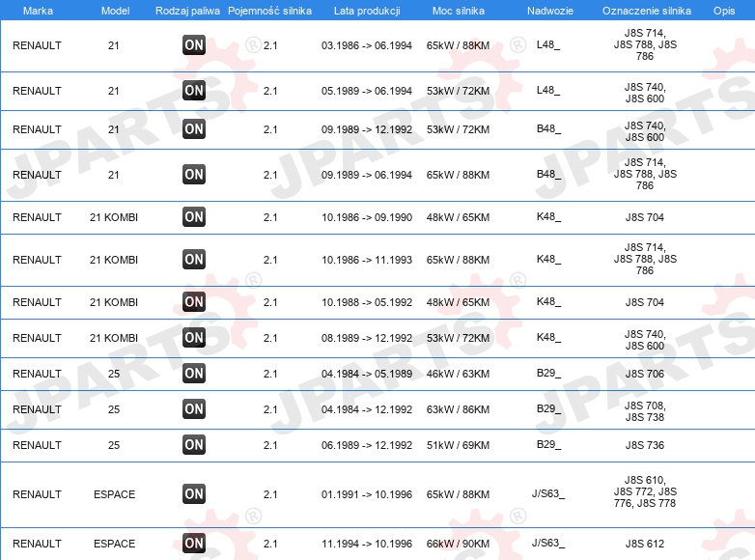
Task: Click the ON icon in the 04.1984 -> 12.1992 row
Action: (194, 408)
